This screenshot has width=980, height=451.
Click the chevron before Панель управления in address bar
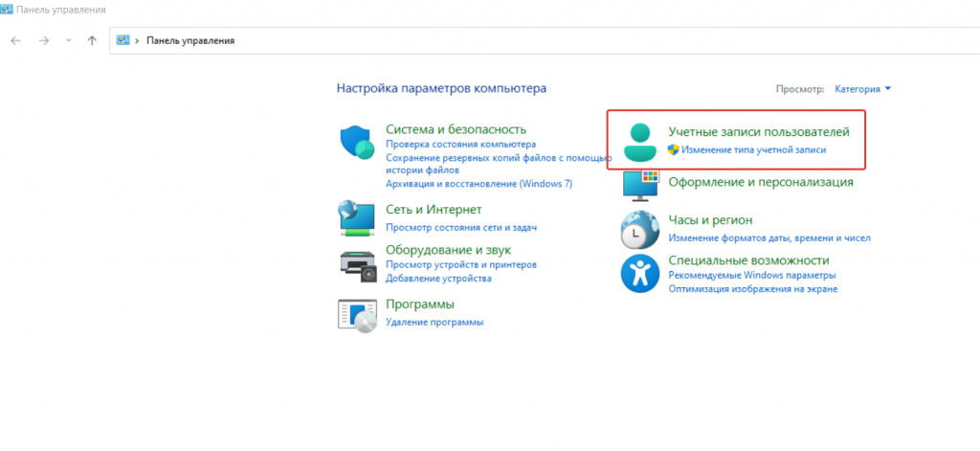[x=138, y=40]
